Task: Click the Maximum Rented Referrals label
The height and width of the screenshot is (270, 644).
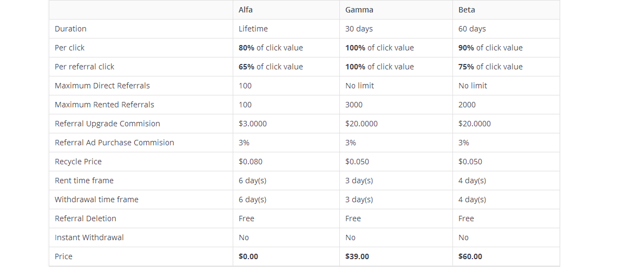Action: (104, 105)
